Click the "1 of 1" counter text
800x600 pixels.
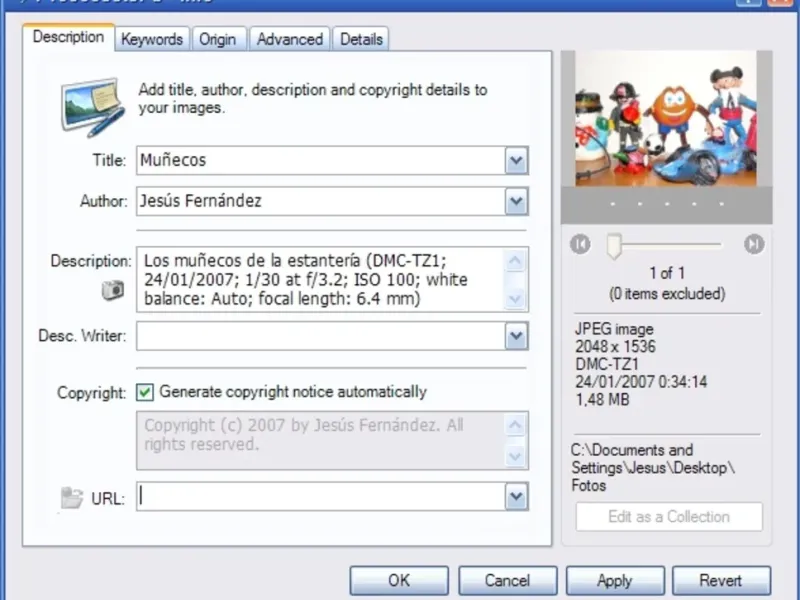[x=667, y=273]
